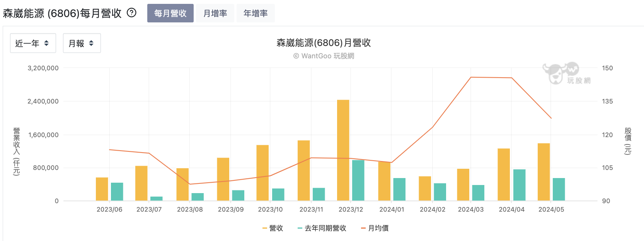Viewport: 644px width, 241px height.
Task: Click the 2023/06 revenue yellow bar
Action: (x=102, y=189)
